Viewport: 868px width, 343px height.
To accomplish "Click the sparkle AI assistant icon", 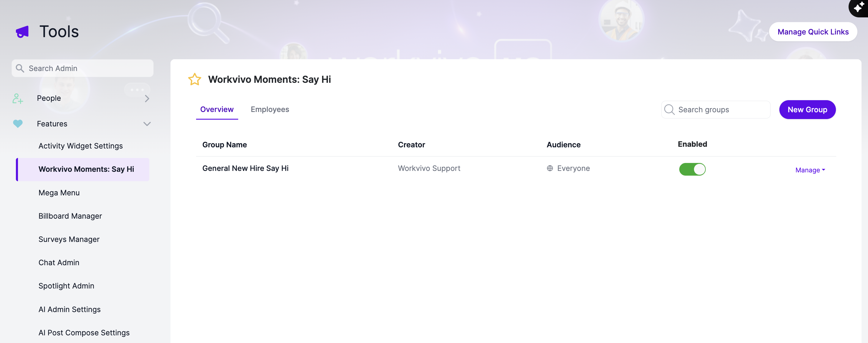I will (859, 7).
